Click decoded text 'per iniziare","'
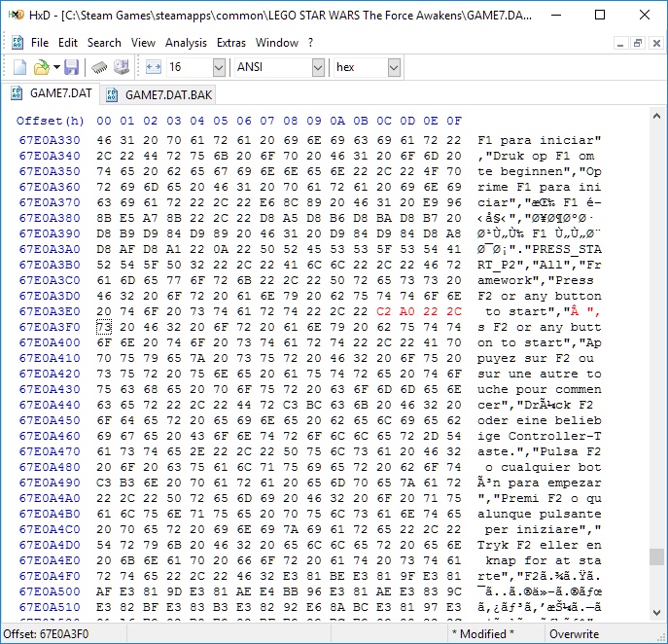668x644 pixels. tap(543, 530)
